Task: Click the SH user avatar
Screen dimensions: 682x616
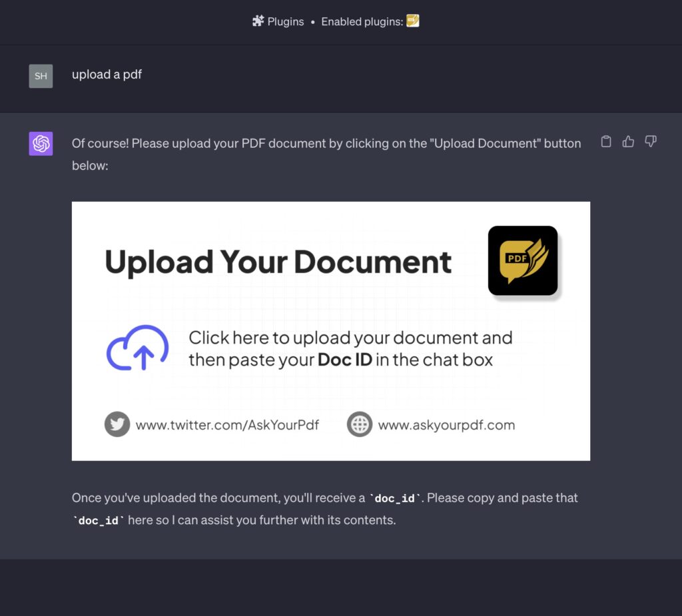Action: point(41,76)
